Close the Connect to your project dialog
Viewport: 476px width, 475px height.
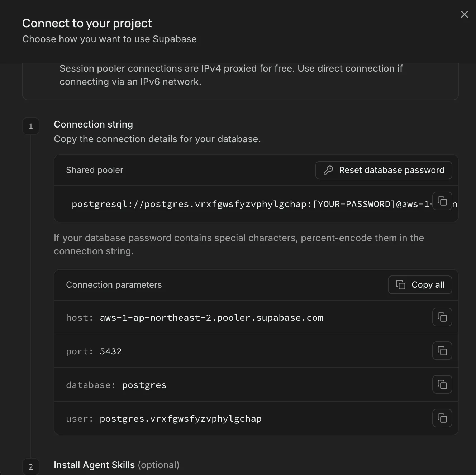point(464,14)
